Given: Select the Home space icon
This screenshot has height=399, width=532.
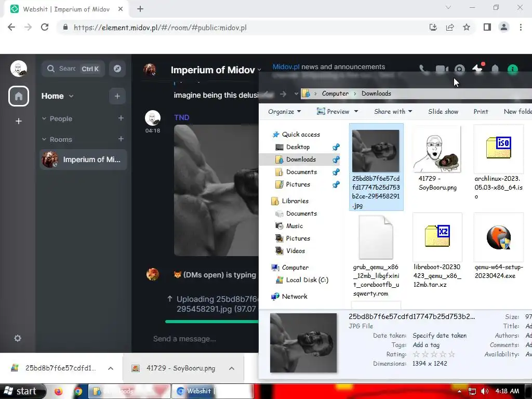Looking at the screenshot, I should (x=19, y=96).
